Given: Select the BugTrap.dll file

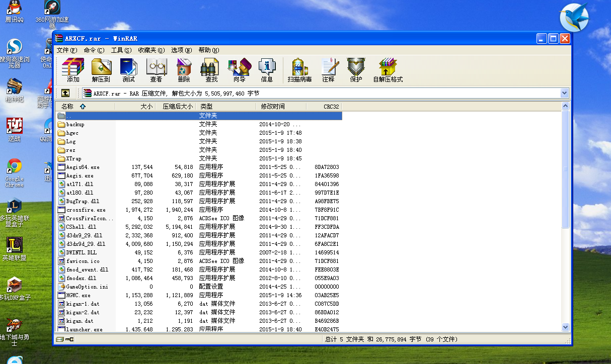Looking at the screenshot, I should coord(199,201).
